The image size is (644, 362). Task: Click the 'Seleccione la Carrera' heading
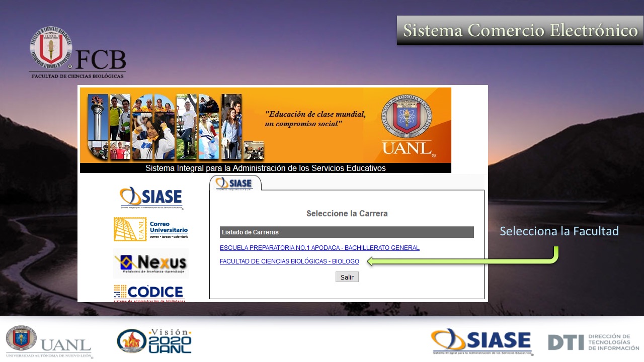[347, 214]
